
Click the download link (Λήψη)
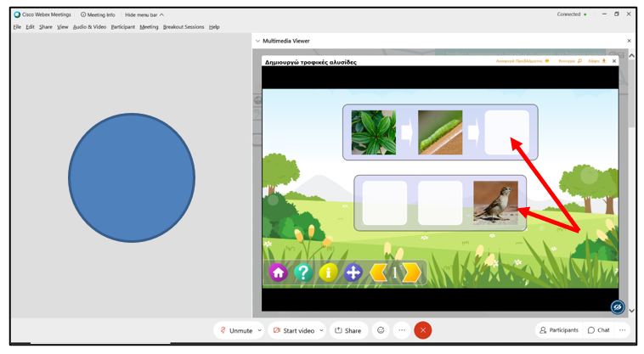point(596,61)
